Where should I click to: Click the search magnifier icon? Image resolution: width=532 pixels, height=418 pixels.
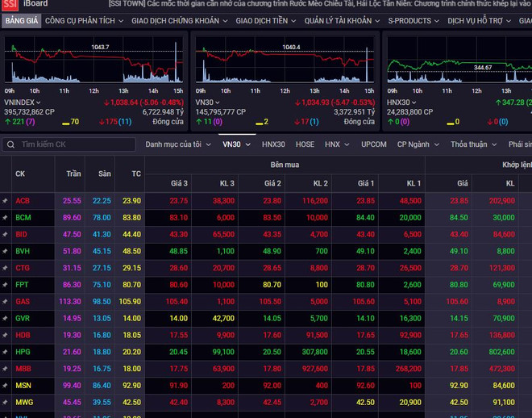10,144
